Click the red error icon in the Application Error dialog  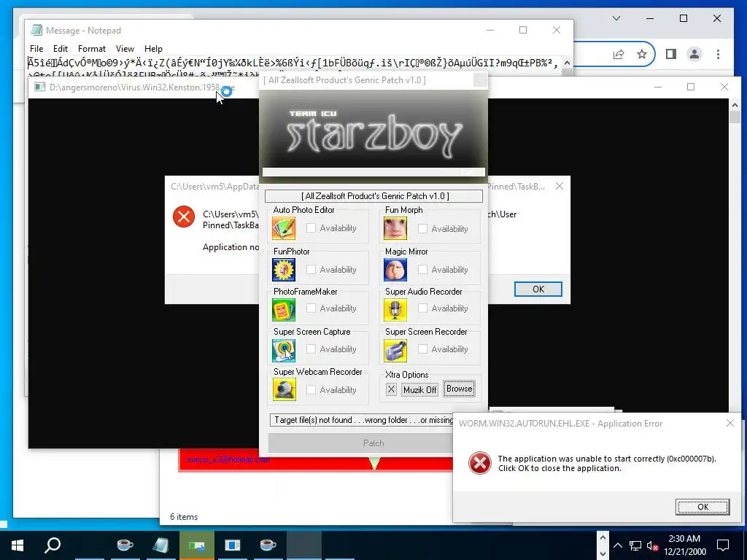click(x=480, y=463)
